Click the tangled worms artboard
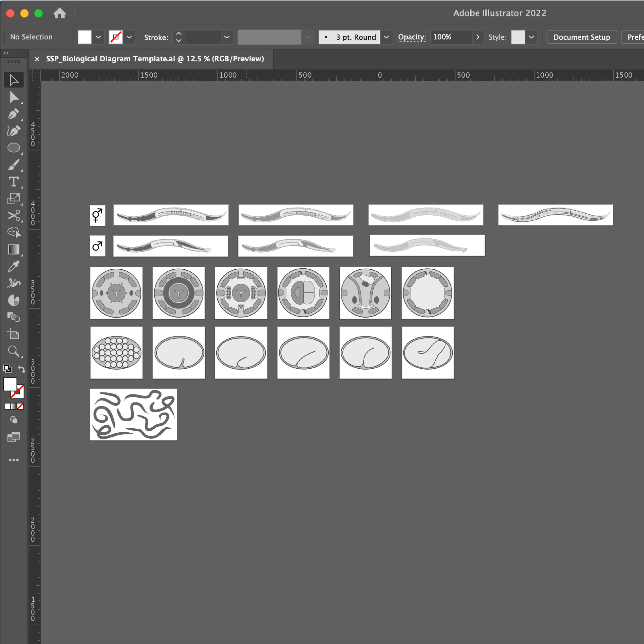Screen dimensions: 644x644 [133, 415]
